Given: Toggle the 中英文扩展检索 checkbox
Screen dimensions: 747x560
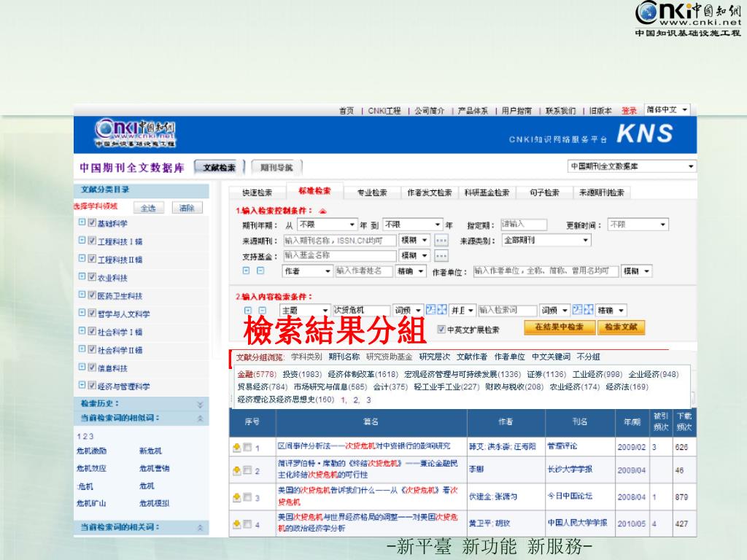Looking at the screenshot, I should (441, 329).
